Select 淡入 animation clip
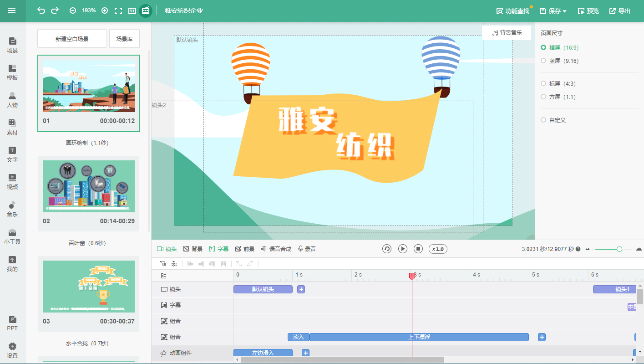The image size is (644, 364). (x=299, y=337)
